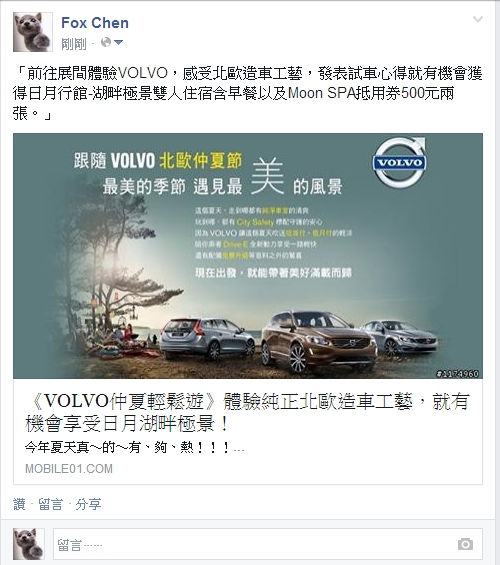Click the 讚 like button

(19, 504)
